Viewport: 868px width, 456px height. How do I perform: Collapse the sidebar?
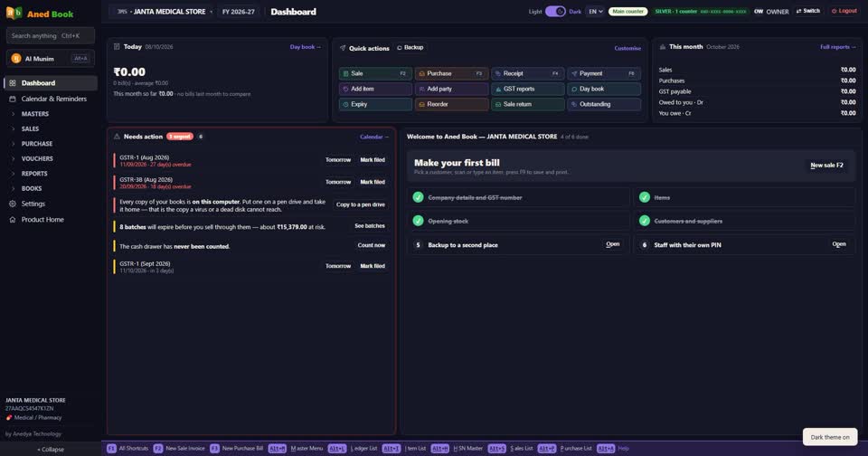coord(51,450)
